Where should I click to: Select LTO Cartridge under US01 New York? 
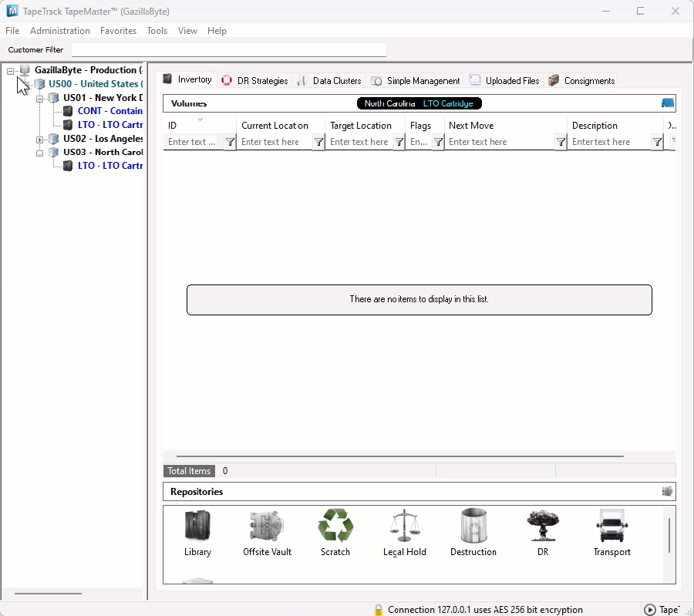click(x=110, y=125)
